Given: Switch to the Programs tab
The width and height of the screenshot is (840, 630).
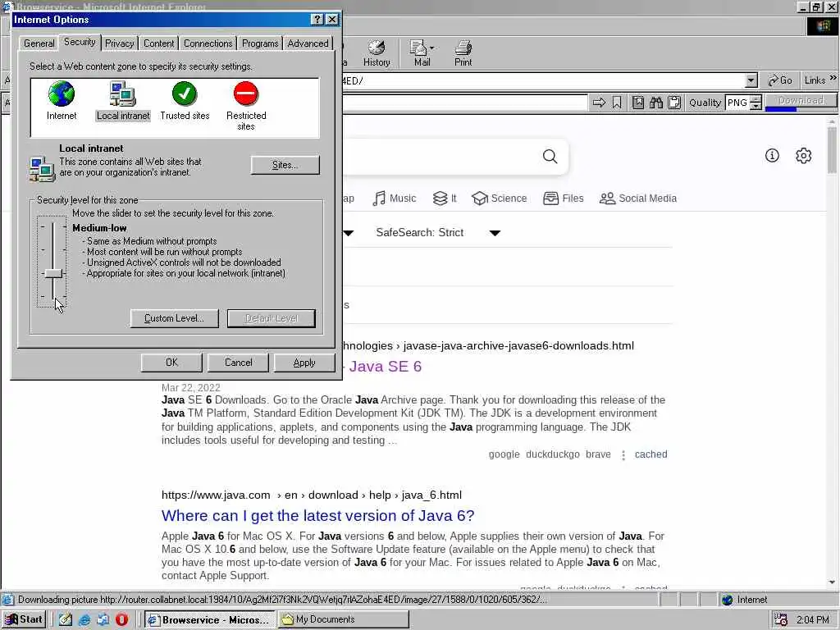Looking at the screenshot, I should click(260, 43).
